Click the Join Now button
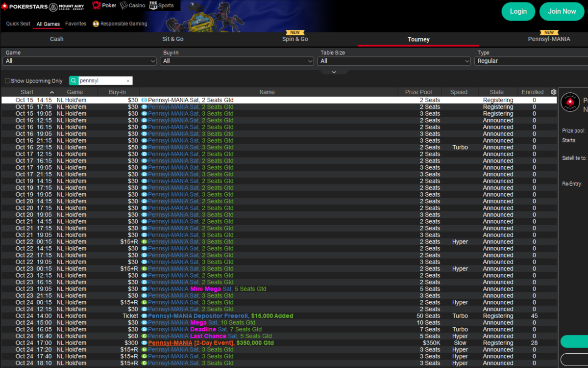588x368 pixels. coord(562,11)
